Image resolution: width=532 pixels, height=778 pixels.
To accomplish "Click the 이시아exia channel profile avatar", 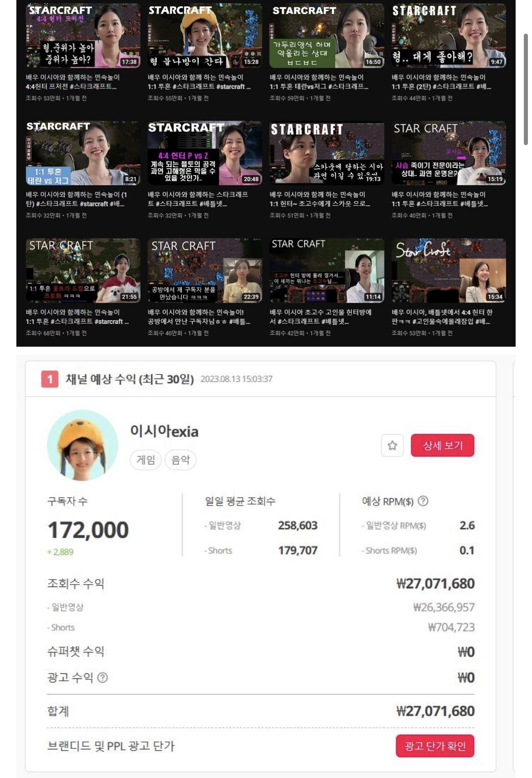I will click(82, 445).
